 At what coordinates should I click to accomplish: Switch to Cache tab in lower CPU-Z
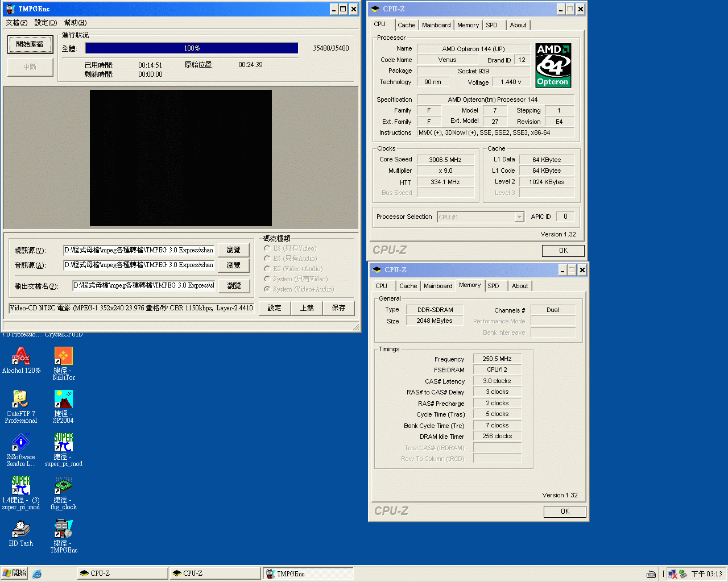coord(408,286)
